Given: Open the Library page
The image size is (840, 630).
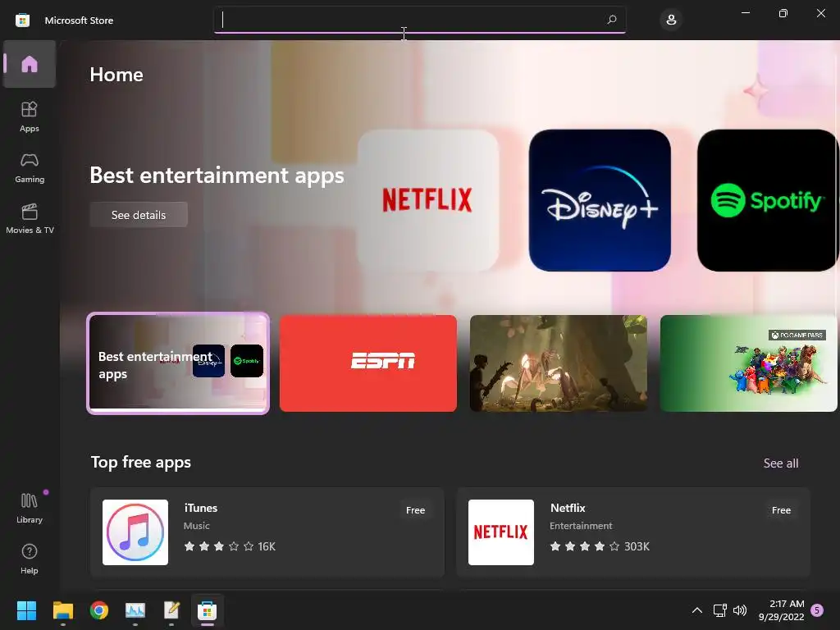Looking at the screenshot, I should pos(30,508).
